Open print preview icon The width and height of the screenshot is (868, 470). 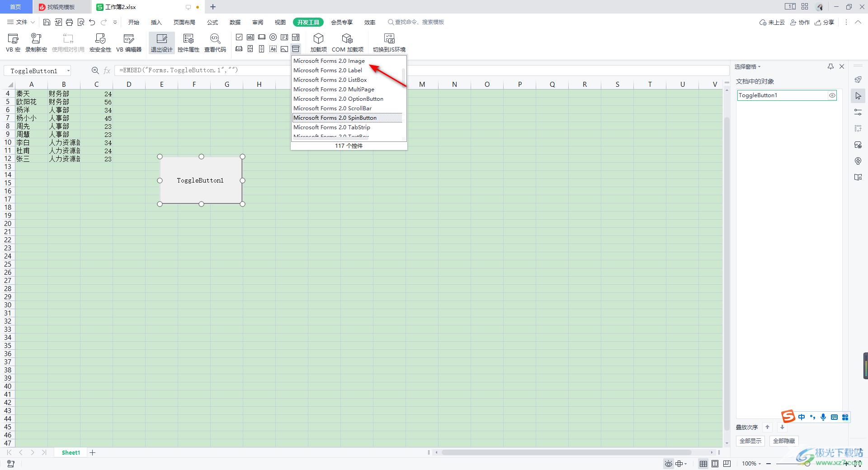81,22
